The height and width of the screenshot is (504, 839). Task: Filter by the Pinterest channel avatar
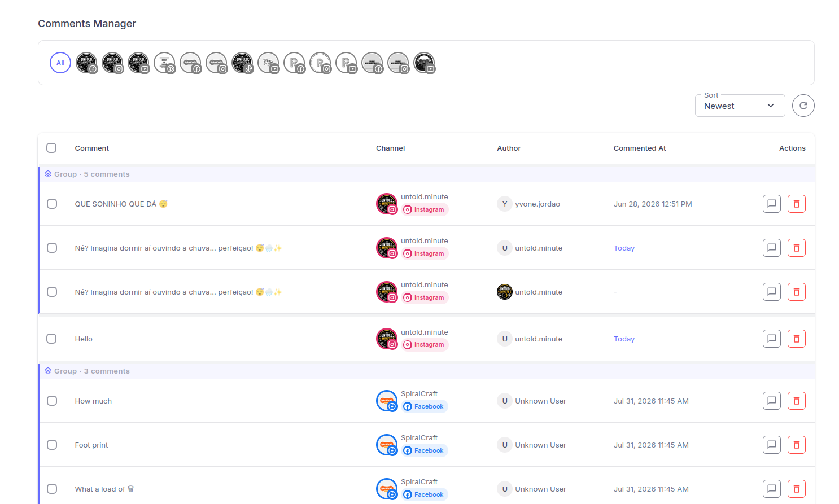(164, 63)
